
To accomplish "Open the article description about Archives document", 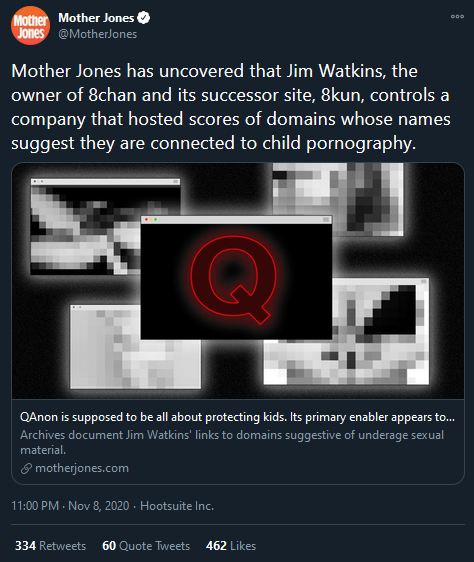I will [232, 442].
